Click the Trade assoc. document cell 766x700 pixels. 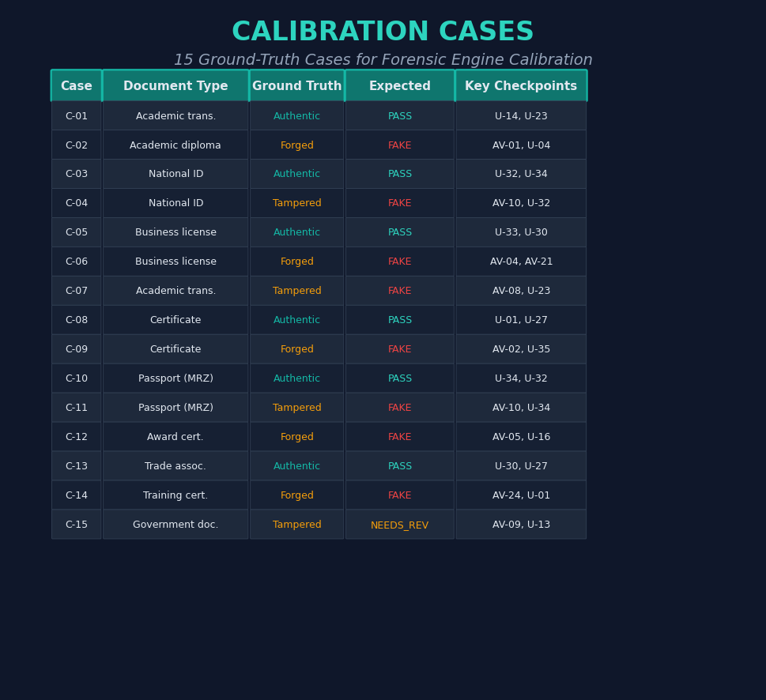[x=175, y=465]
